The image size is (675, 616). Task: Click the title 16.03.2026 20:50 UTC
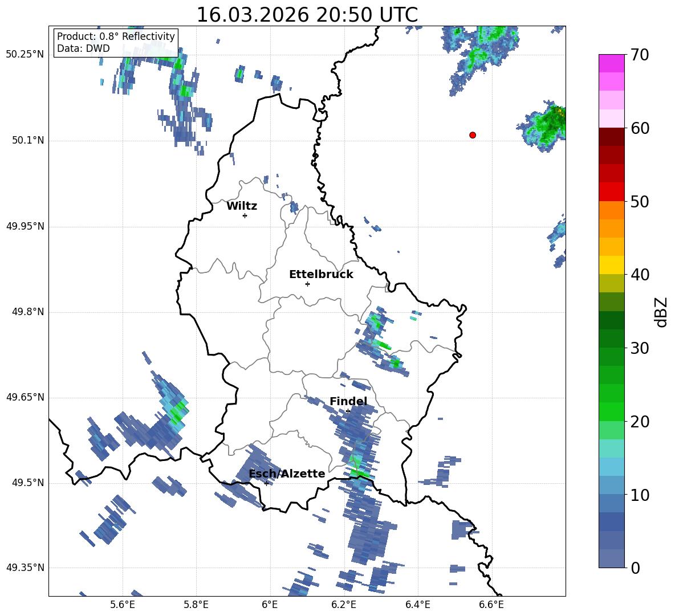(x=307, y=15)
